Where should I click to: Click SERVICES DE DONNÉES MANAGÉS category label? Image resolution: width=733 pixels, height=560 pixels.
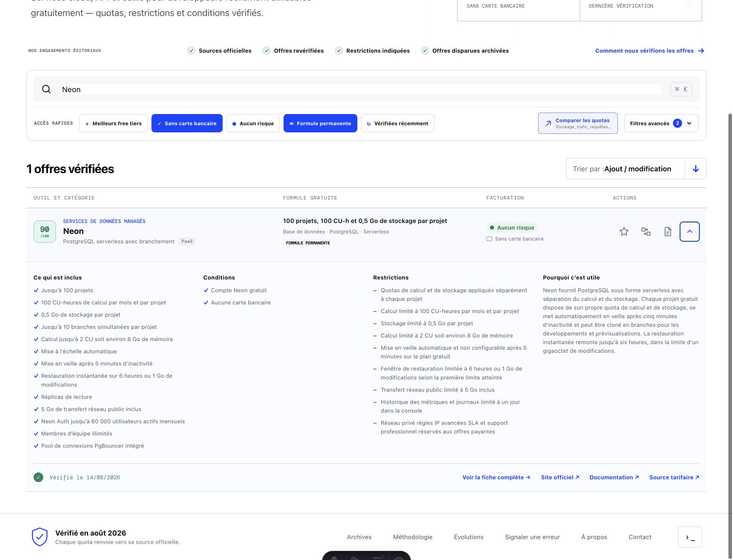[104, 221]
